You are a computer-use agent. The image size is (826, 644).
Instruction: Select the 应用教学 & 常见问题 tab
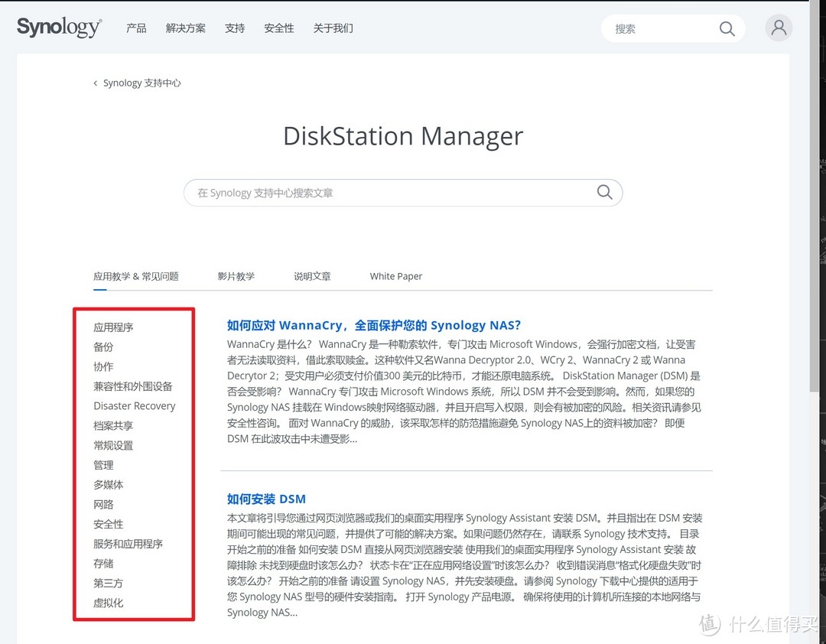pos(136,276)
